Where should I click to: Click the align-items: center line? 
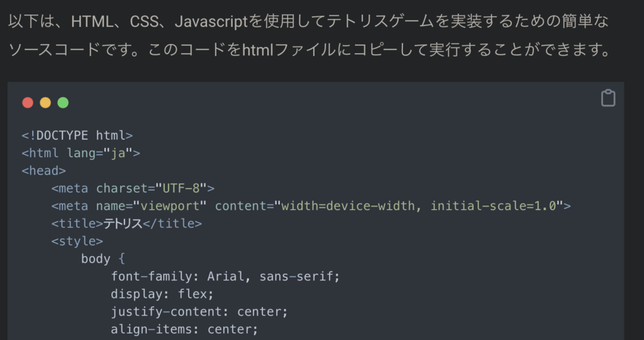[x=184, y=329]
